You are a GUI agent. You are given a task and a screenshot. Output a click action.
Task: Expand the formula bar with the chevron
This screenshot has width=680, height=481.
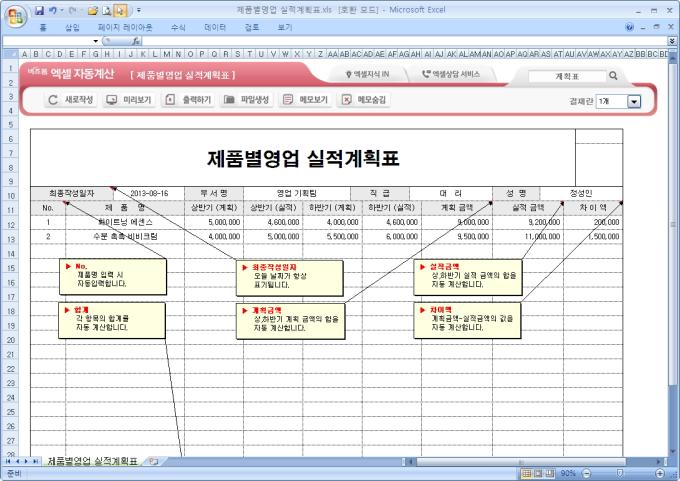coord(672,41)
